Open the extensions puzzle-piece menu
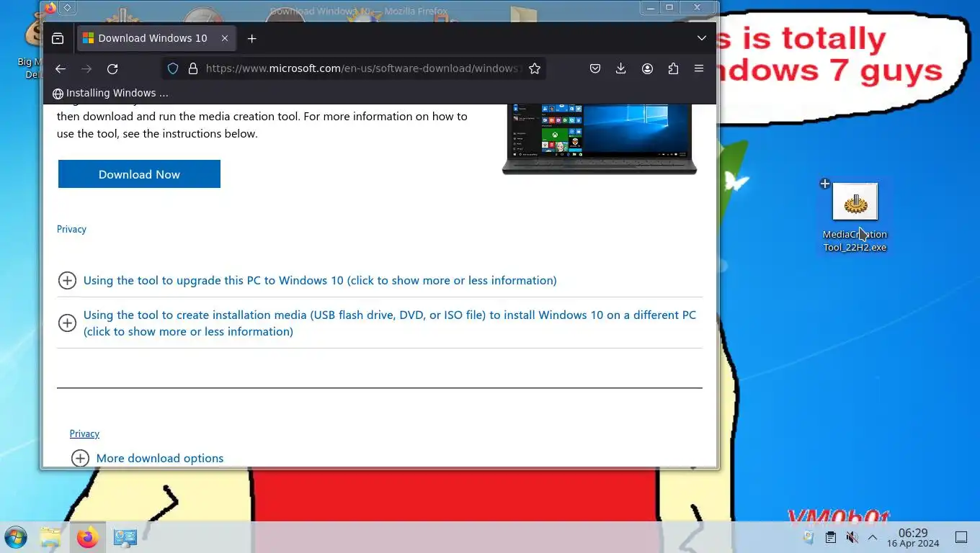This screenshot has height=553, width=980. [673, 68]
